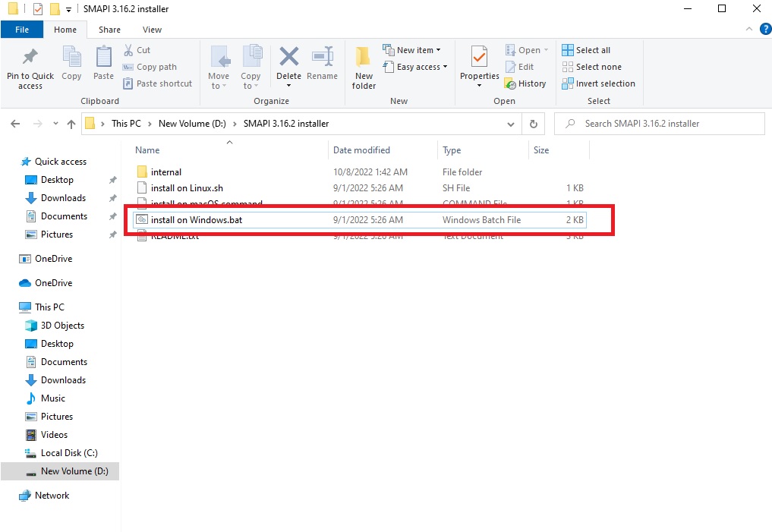Refresh the current folder view
The width and height of the screenshot is (772, 532).
click(534, 124)
